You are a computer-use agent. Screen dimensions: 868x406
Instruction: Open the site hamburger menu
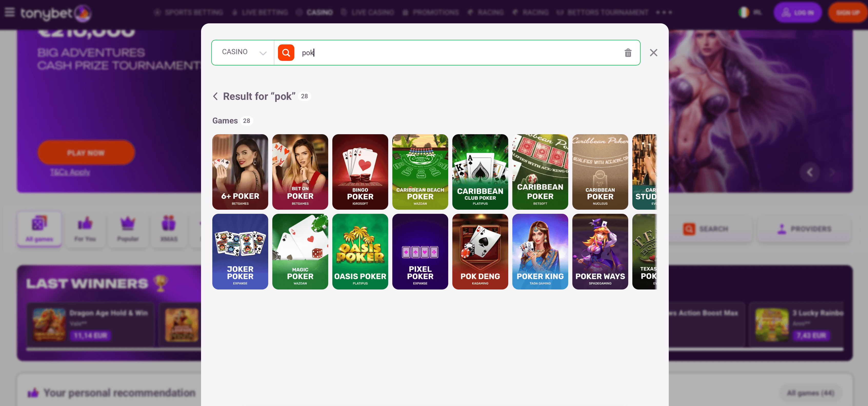point(10,12)
